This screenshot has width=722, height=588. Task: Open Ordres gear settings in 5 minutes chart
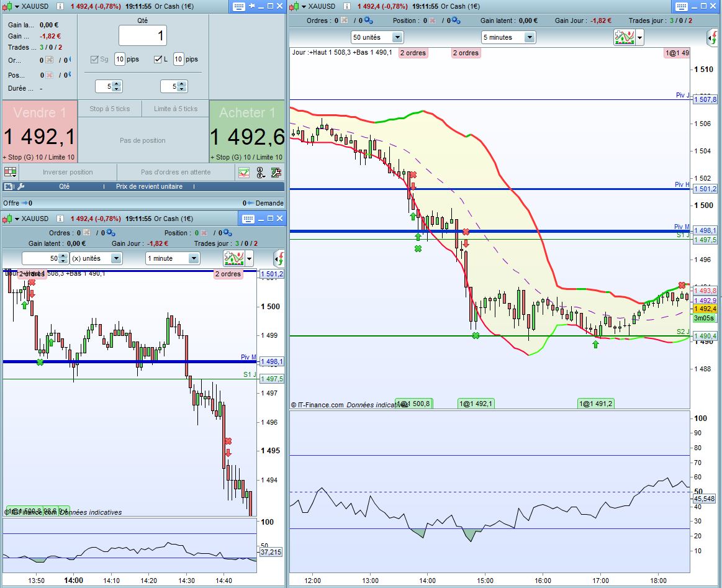(368, 20)
